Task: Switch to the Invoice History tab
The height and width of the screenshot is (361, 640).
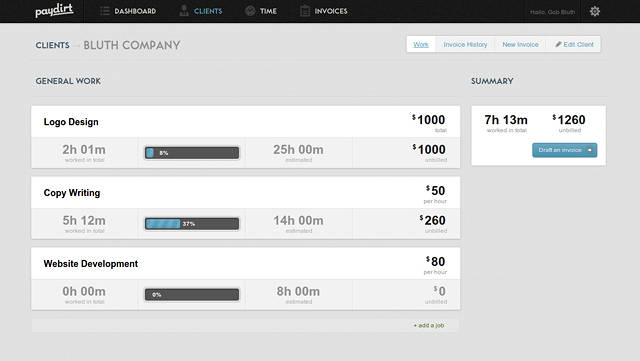Action: [x=465, y=44]
